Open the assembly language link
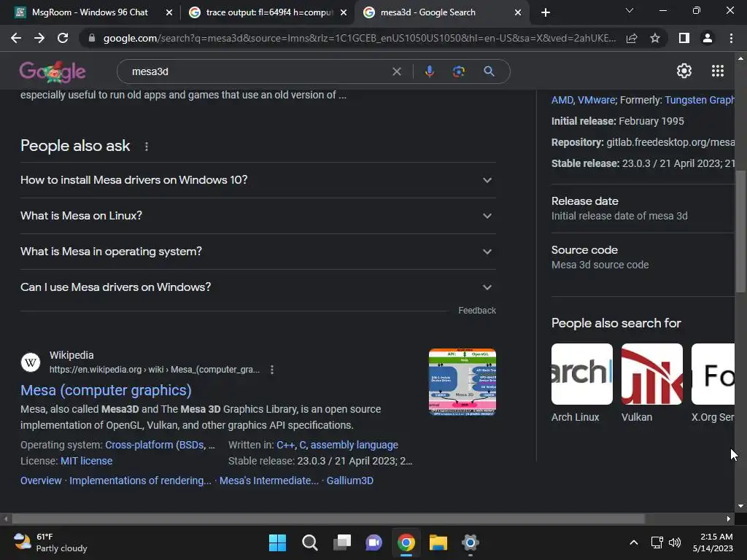Screen dimensions: 747x560 click(x=354, y=445)
